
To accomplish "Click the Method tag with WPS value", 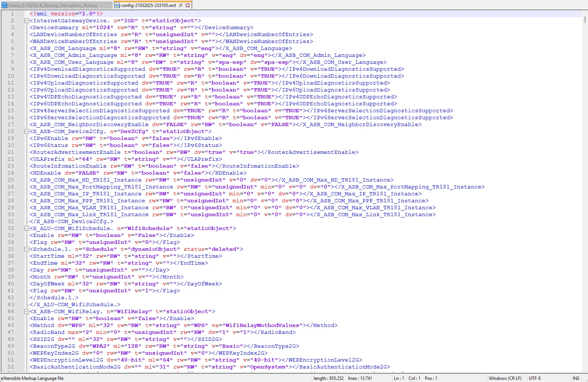I will [x=42, y=326].
